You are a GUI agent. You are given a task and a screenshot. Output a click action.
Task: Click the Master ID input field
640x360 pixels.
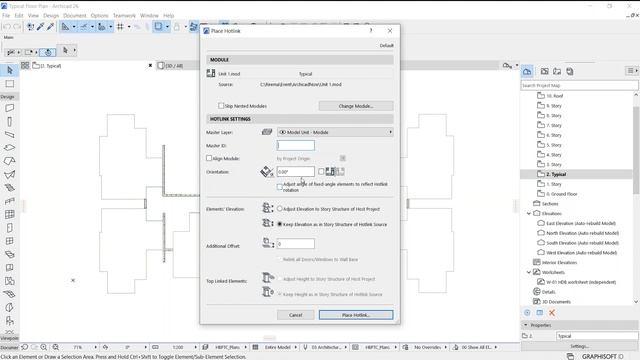(296, 145)
